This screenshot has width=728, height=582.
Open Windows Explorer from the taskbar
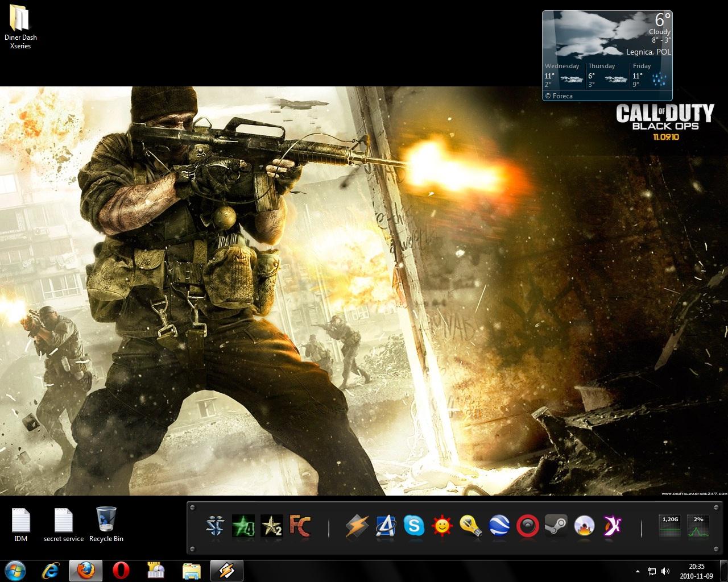(192, 570)
